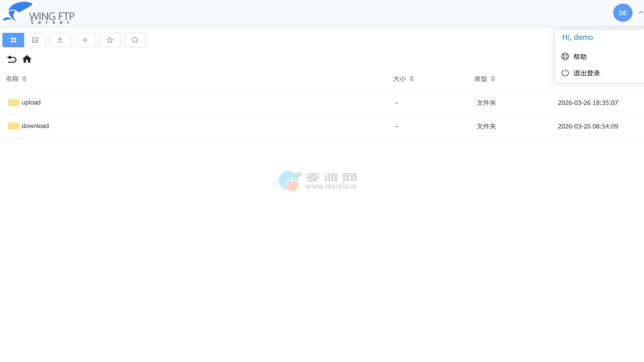The width and height of the screenshot is (644, 362).
Task: Collapse the user menu chevron
Action: 641,13
